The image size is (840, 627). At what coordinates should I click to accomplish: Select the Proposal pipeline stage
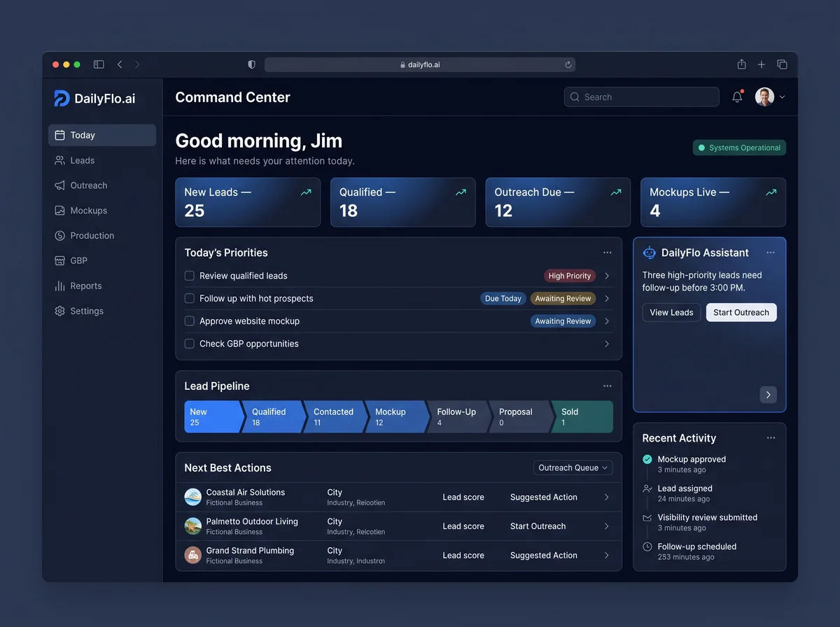(x=520, y=416)
